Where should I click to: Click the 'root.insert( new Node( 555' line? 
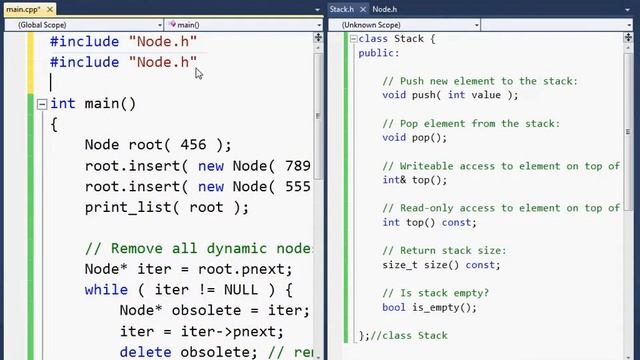pyautogui.click(x=198, y=187)
